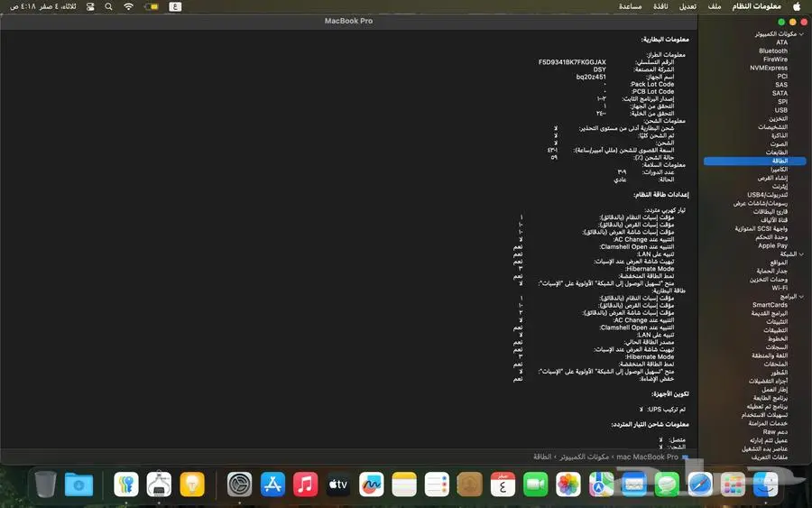
Task: Select USB in the sidebar
Action: pyautogui.click(x=781, y=110)
